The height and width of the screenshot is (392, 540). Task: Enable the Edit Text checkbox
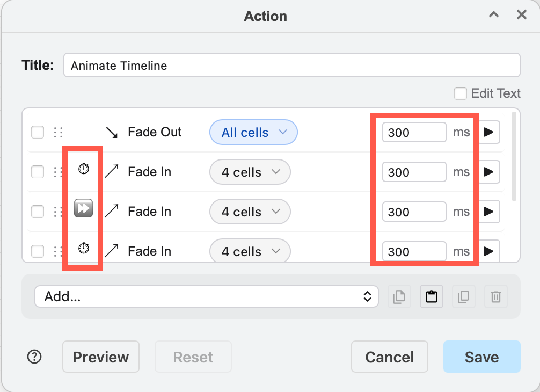point(461,93)
